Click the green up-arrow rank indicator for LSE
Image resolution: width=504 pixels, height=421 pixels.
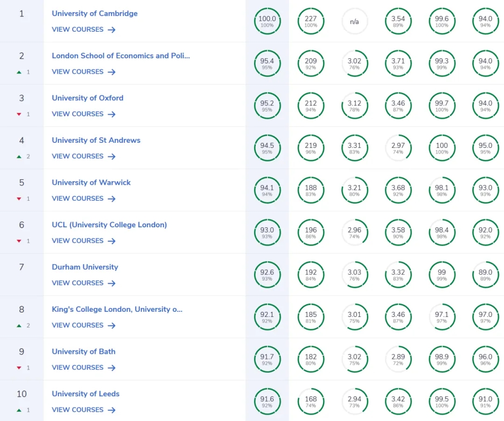[x=19, y=72]
